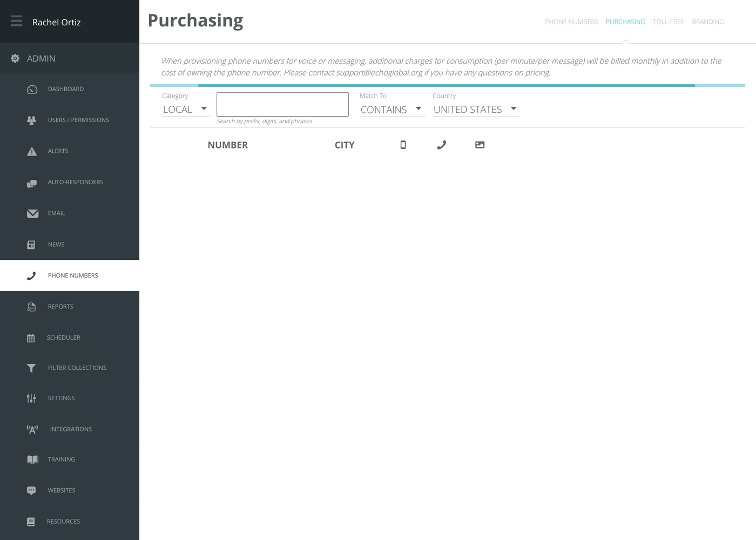Screen dimensions: 756x540
Task: Click the Training book icon
Action: pyautogui.click(x=32, y=460)
